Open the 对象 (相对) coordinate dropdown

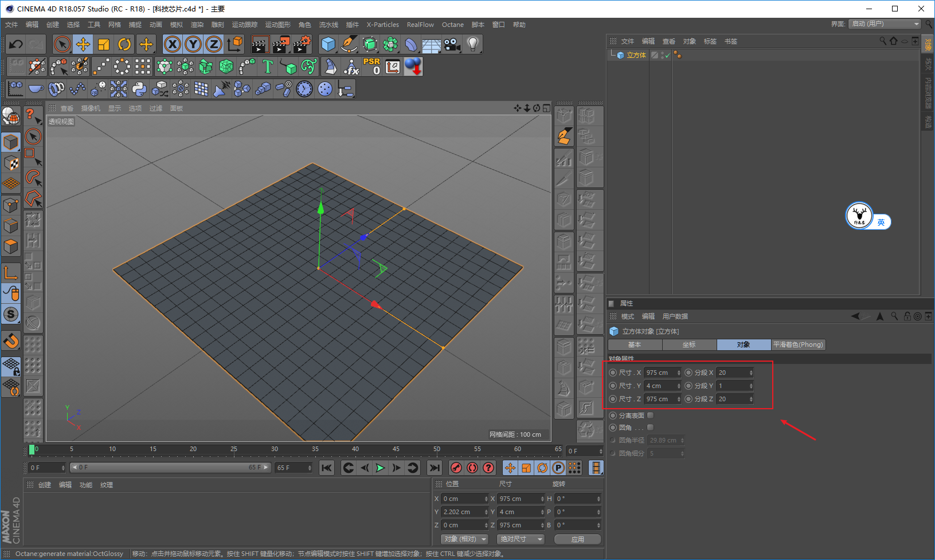(464, 539)
